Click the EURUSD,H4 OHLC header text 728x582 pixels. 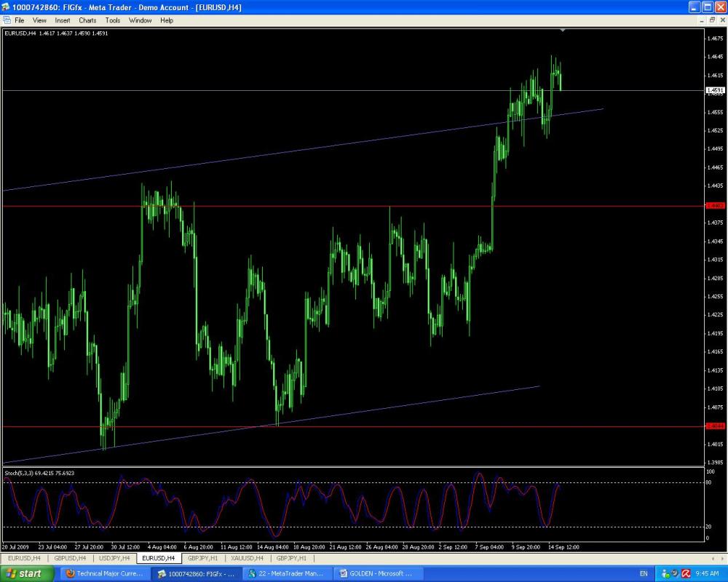click(x=56, y=33)
